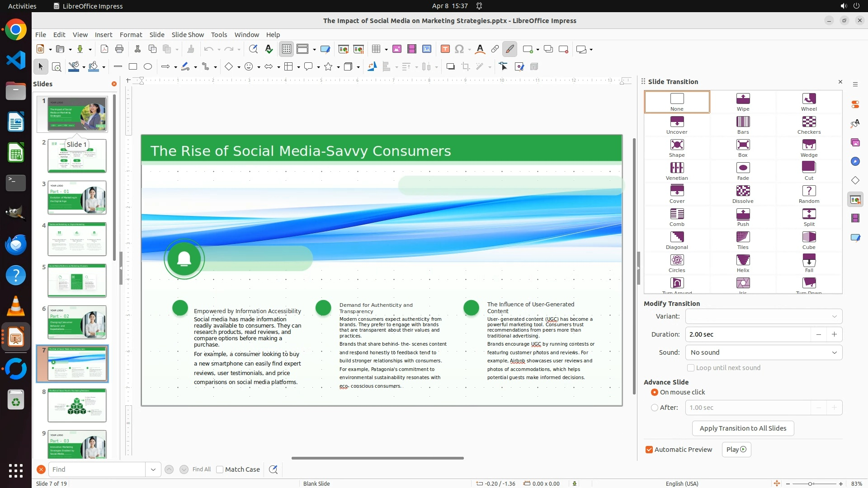Image resolution: width=868 pixels, height=488 pixels.
Task: Open the sidebar Properties deck icon
Action: tap(855, 104)
